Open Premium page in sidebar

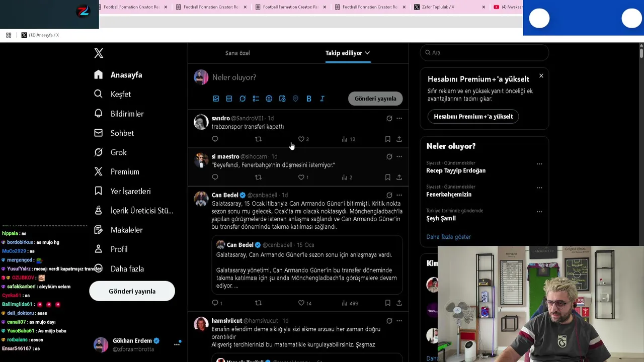(117, 171)
